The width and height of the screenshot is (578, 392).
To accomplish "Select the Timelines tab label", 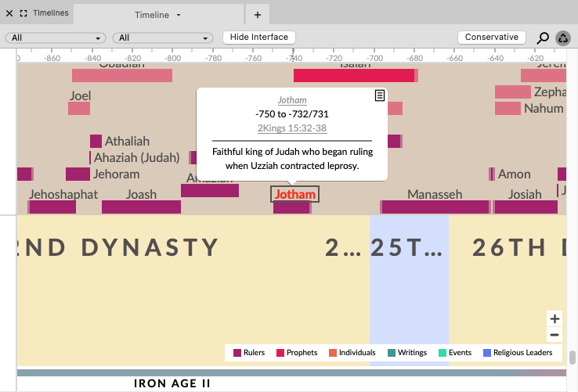I will (x=50, y=13).
